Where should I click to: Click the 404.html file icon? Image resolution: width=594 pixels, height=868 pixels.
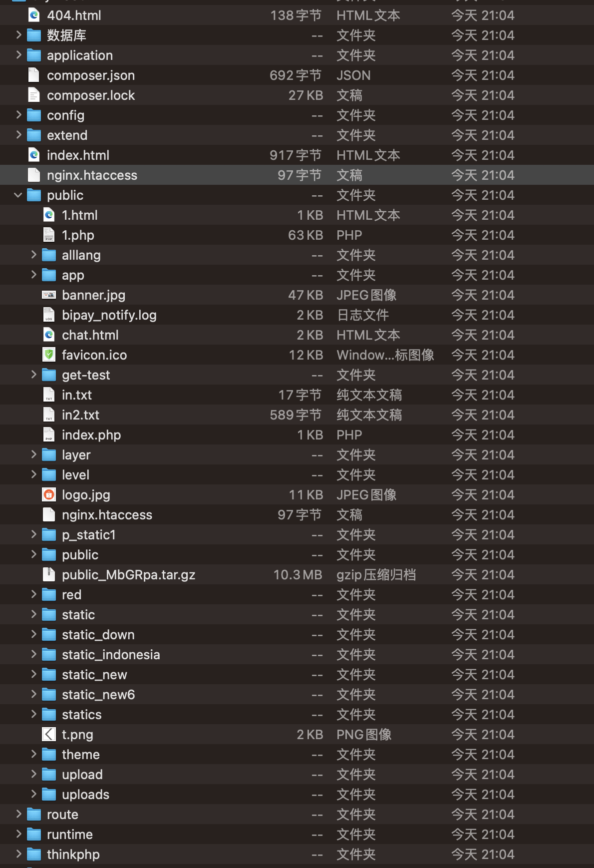(34, 15)
